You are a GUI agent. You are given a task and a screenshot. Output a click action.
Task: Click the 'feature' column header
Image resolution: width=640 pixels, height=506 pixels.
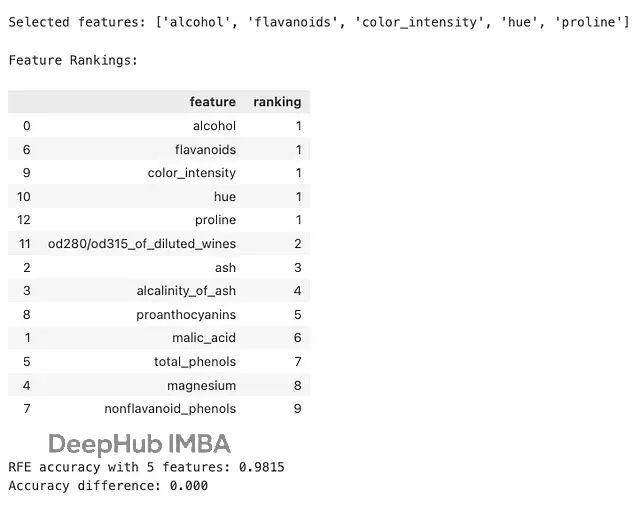(212, 102)
